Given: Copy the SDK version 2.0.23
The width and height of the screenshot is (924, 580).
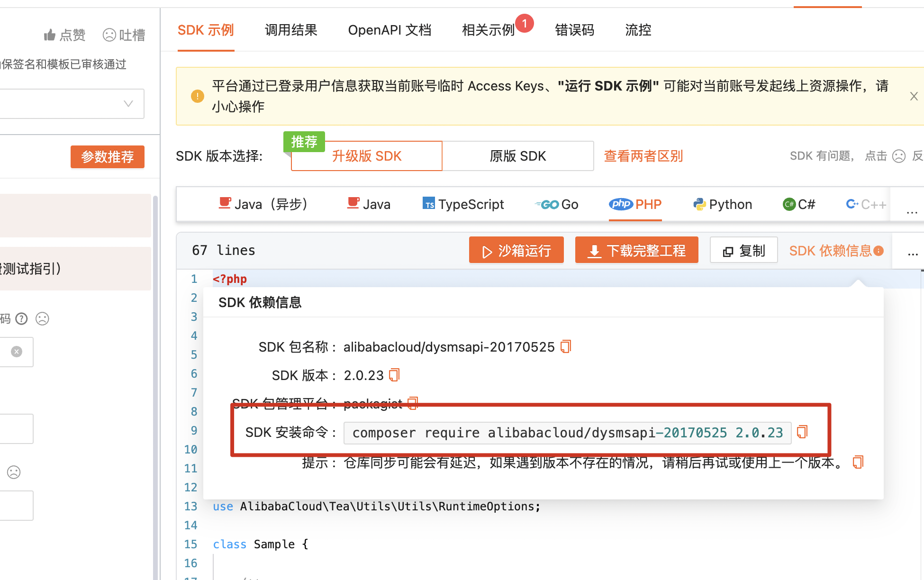Looking at the screenshot, I should tap(394, 374).
